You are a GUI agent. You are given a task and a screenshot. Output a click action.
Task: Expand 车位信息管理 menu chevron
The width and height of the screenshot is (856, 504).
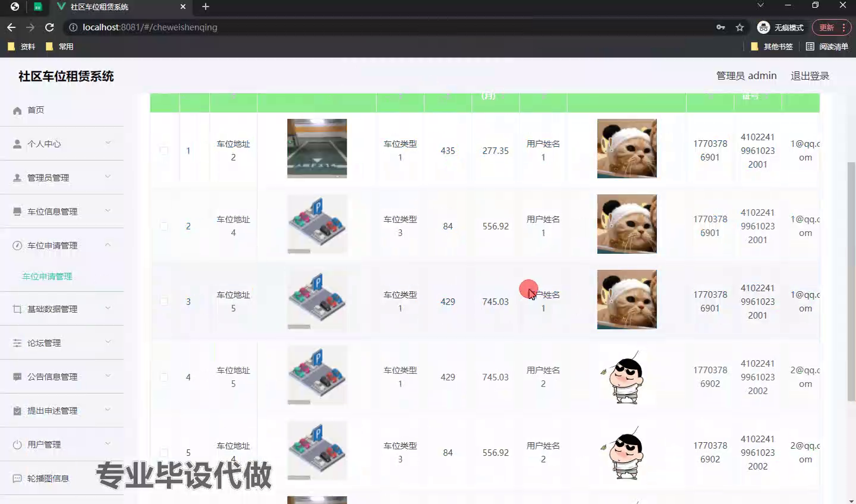(108, 210)
